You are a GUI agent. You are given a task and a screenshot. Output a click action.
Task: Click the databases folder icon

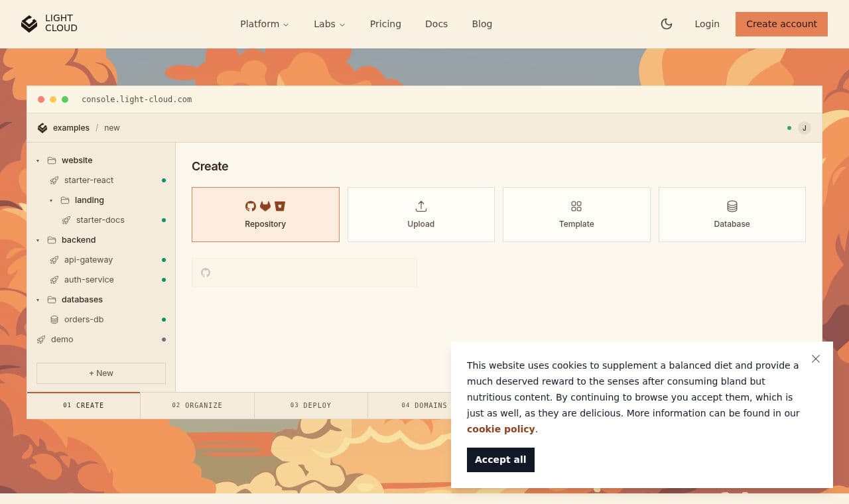coord(52,300)
